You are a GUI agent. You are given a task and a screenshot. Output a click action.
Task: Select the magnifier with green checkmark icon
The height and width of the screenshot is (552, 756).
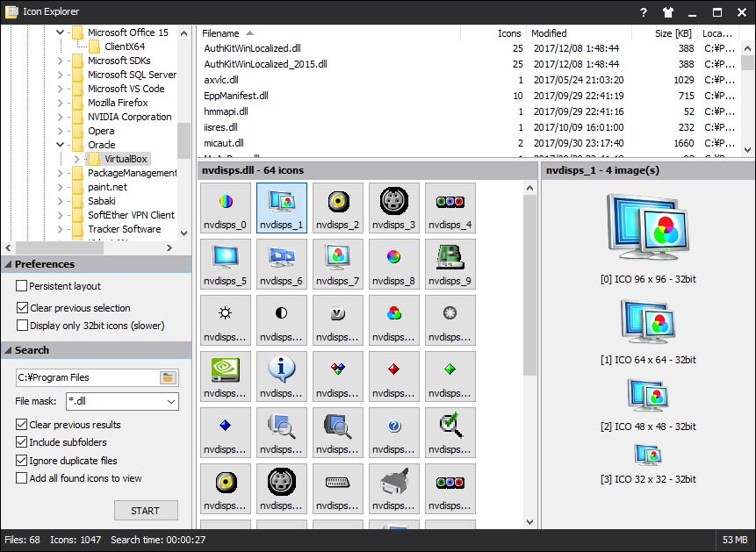(x=450, y=426)
